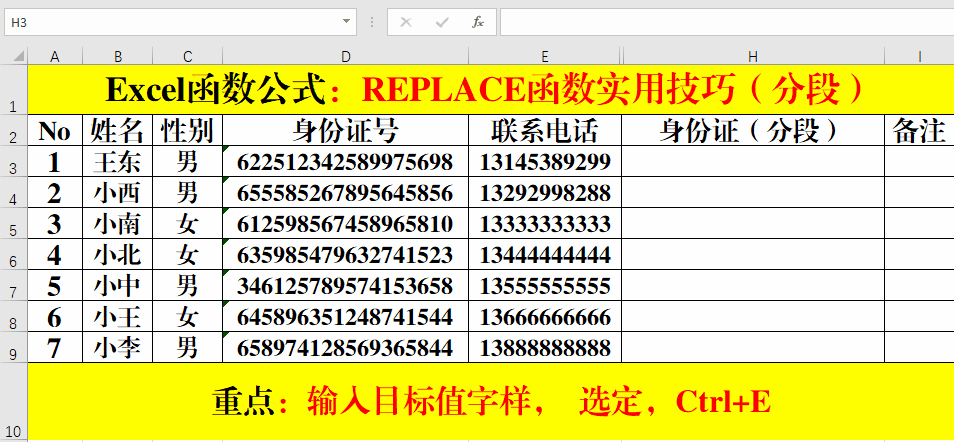The width and height of the screenshot is (954, 442).
Task: Select phone cell 13145389299
Action: [x=545, y=161]
